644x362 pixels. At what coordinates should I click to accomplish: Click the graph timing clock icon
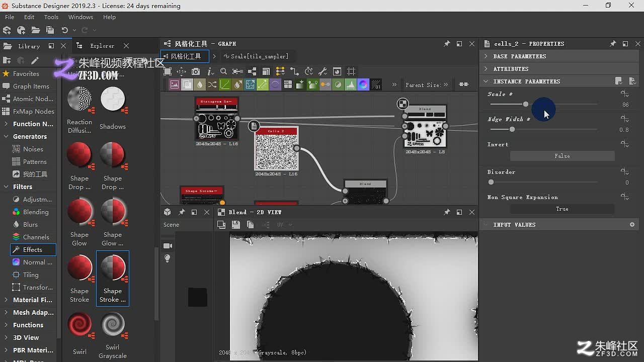click(309, 71)
